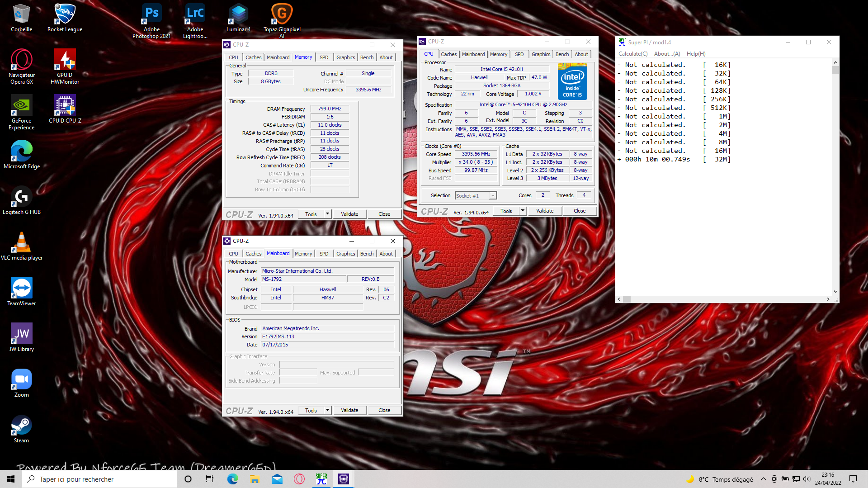Click Close button in Memory CPU-Z window
Screen dimensions: 868x488
click(x=384, y=214)
